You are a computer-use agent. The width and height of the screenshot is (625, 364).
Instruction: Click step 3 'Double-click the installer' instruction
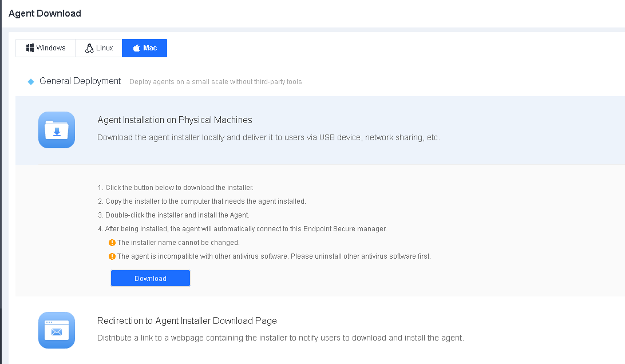[177, 215]
